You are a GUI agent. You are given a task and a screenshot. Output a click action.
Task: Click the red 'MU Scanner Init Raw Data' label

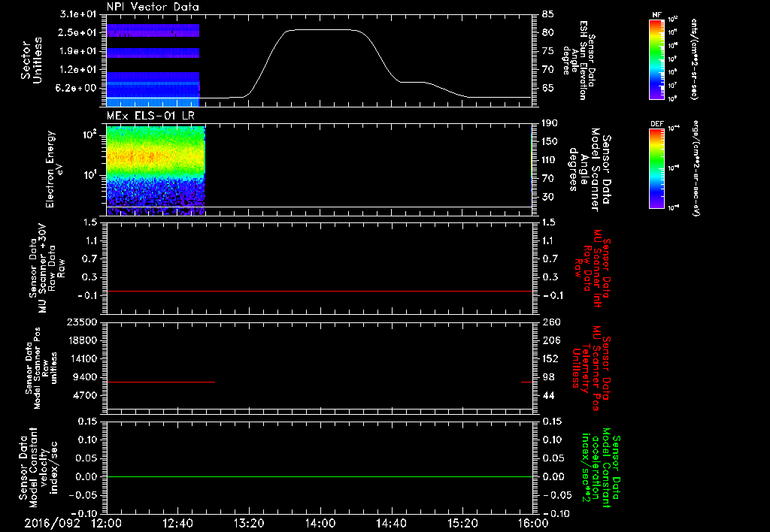(593, 268)
